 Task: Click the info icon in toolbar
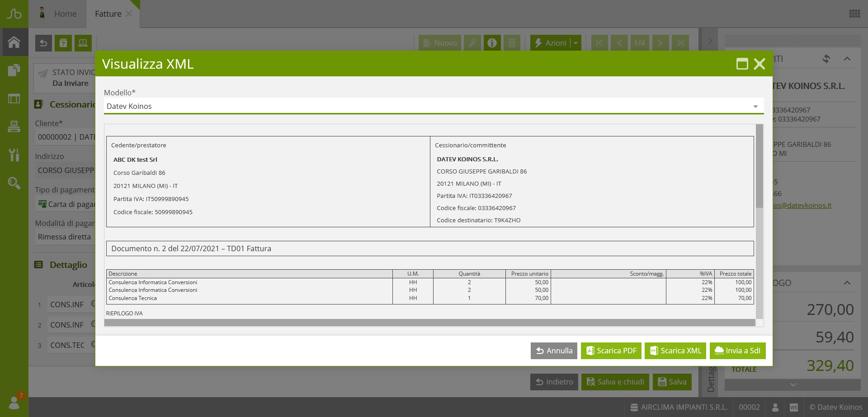492,43
